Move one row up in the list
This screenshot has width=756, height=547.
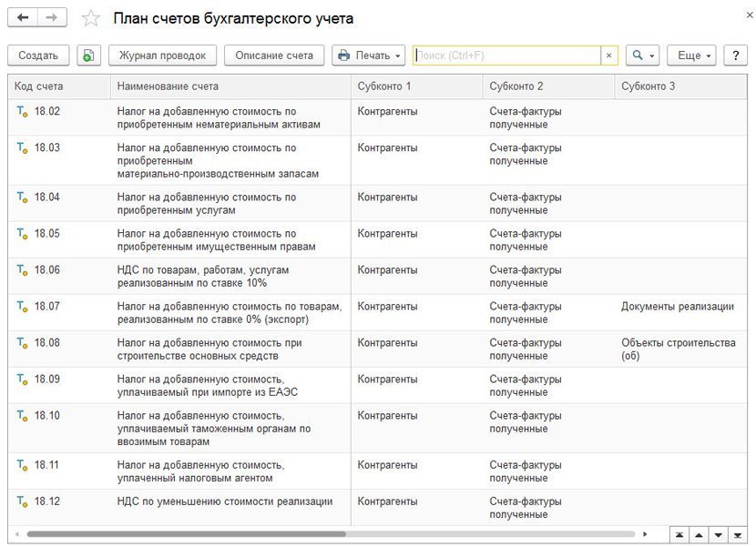tap(699, 534)
